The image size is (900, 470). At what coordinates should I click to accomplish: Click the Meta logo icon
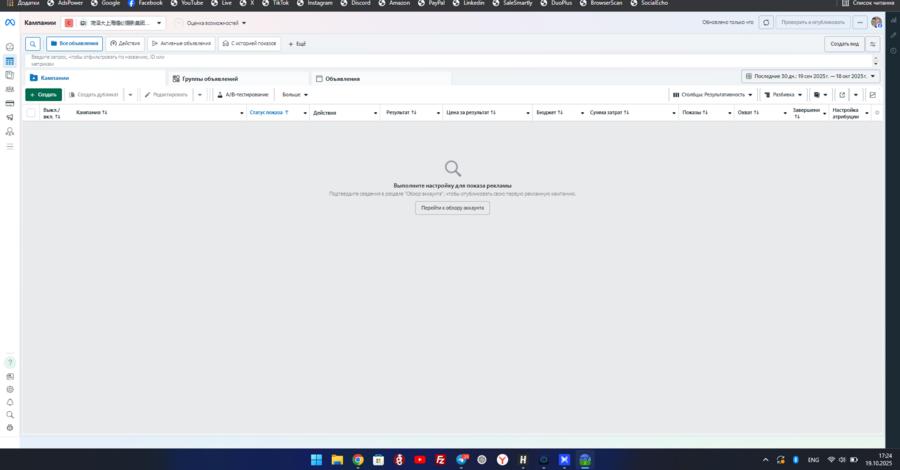(x=10, y=22)
